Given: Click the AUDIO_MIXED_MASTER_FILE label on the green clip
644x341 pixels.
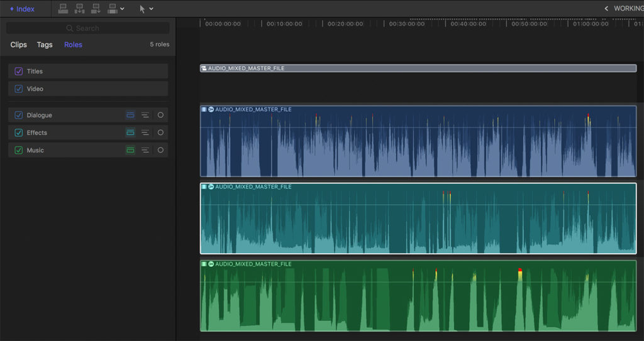Looking at the screenshot, I should (x=253, y=264).
